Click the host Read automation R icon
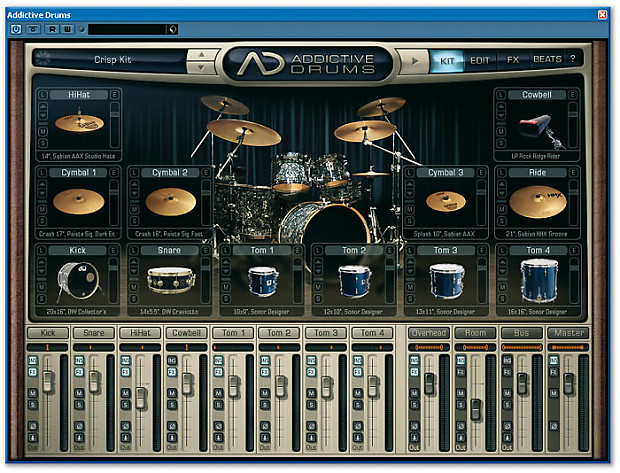The height and width of the screenshot is (473, 620). click(x=52, y=29)
